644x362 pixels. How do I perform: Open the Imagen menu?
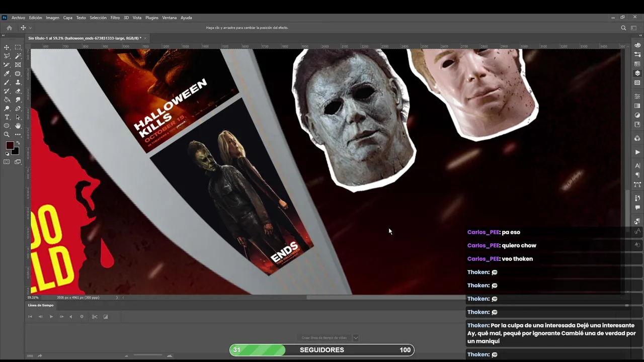(52, 18)
